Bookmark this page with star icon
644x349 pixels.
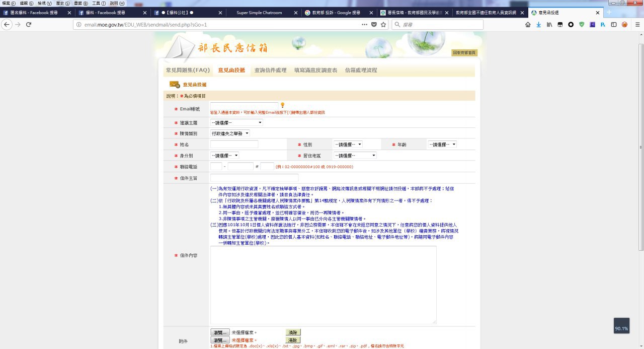tap(383, 24)
